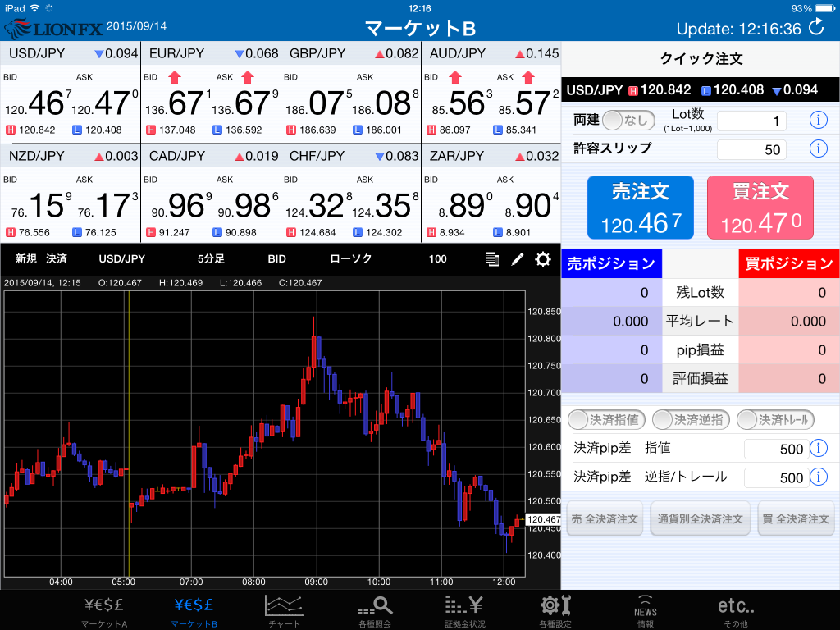Open the chart list window icon
840x630 pixels.
(492, 259)
